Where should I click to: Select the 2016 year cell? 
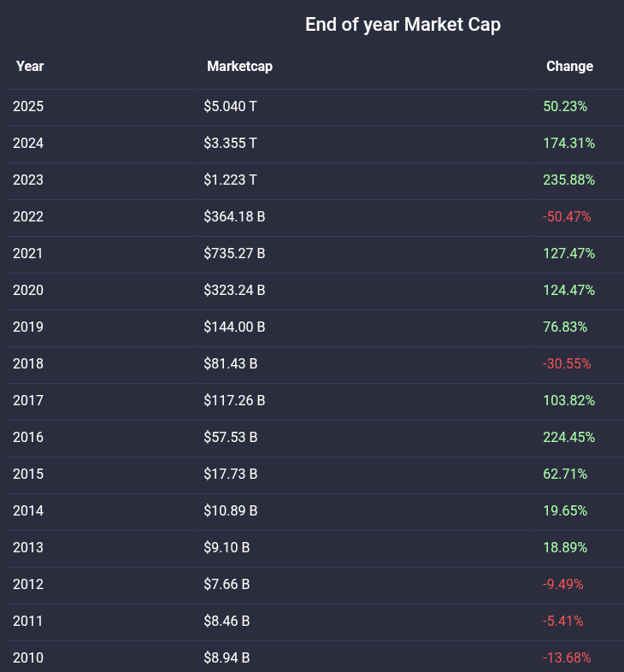coord(28,438)
